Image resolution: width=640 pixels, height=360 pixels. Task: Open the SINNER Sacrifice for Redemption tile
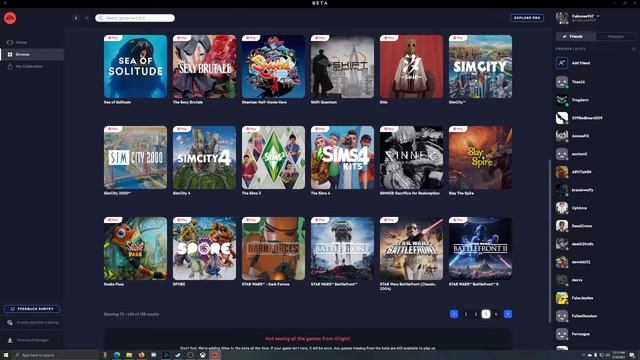(x=411, y=158)
